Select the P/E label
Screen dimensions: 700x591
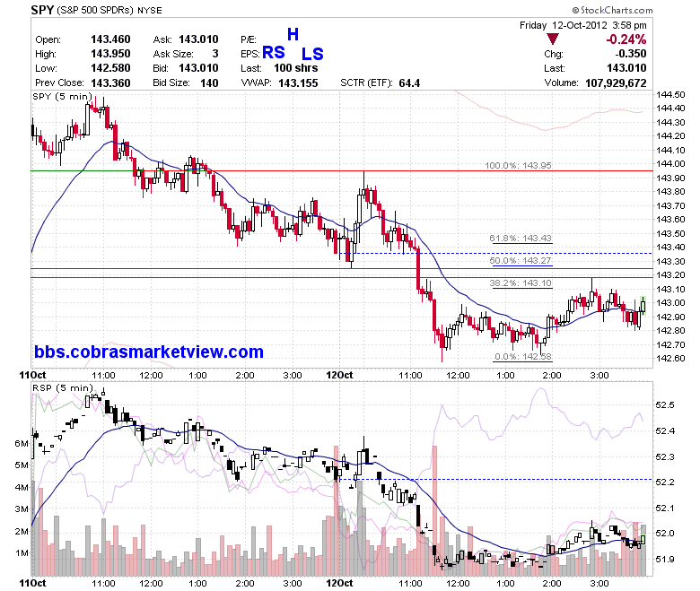point(249,39)
